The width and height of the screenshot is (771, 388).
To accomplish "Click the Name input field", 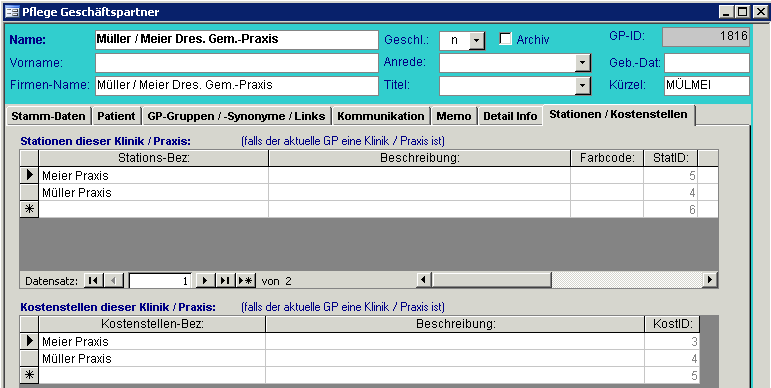I will pos(237,39).
